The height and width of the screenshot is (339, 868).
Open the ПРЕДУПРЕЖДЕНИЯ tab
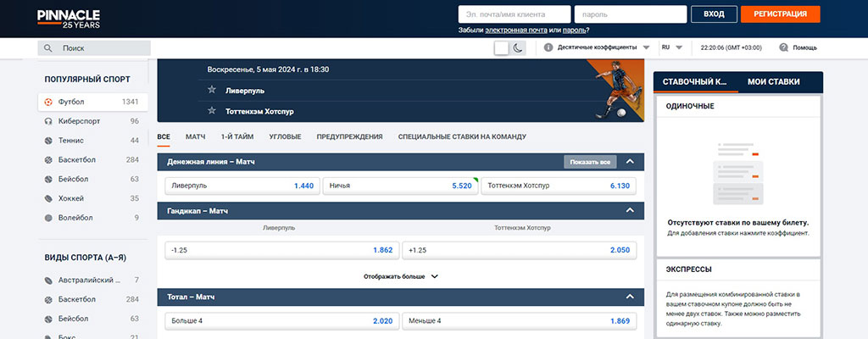point(349,136)
